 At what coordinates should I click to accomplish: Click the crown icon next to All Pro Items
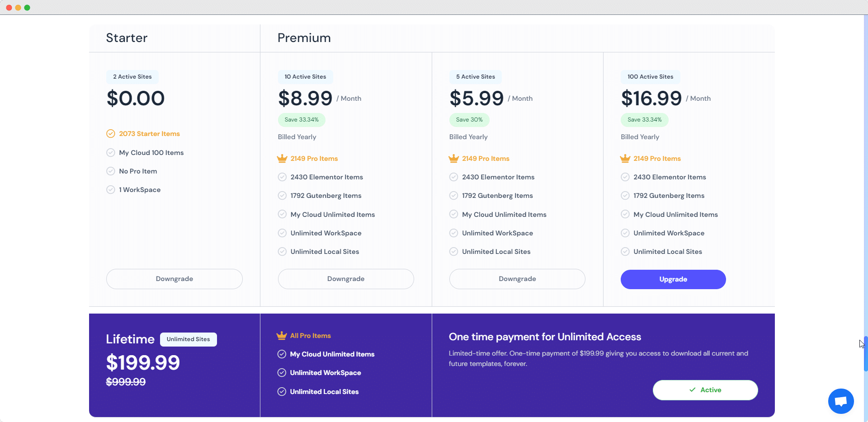(x=282, y=336)
